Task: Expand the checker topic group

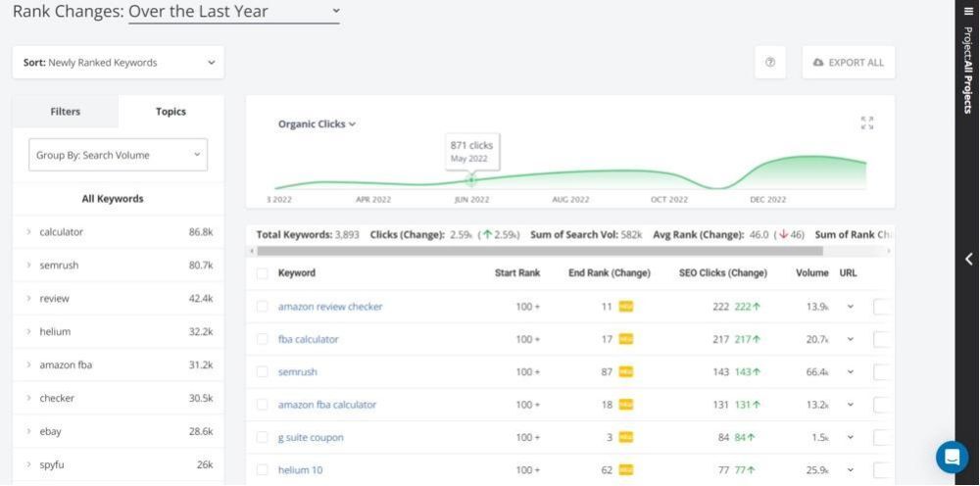Action: click(x=28, y=398)
